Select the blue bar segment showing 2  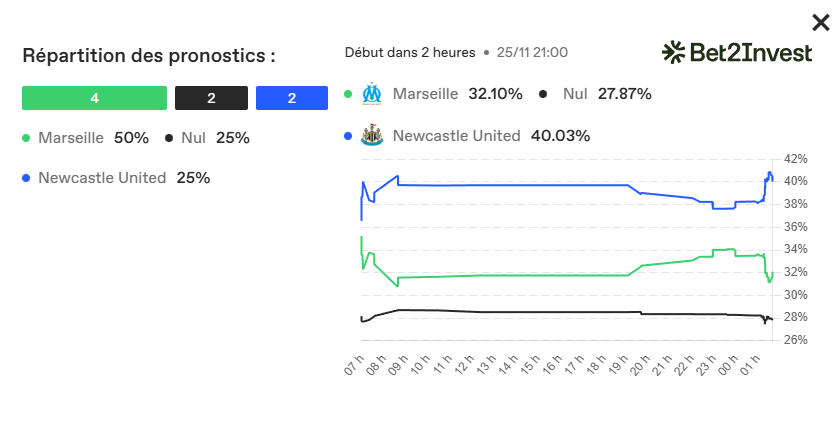click(292, 98)
